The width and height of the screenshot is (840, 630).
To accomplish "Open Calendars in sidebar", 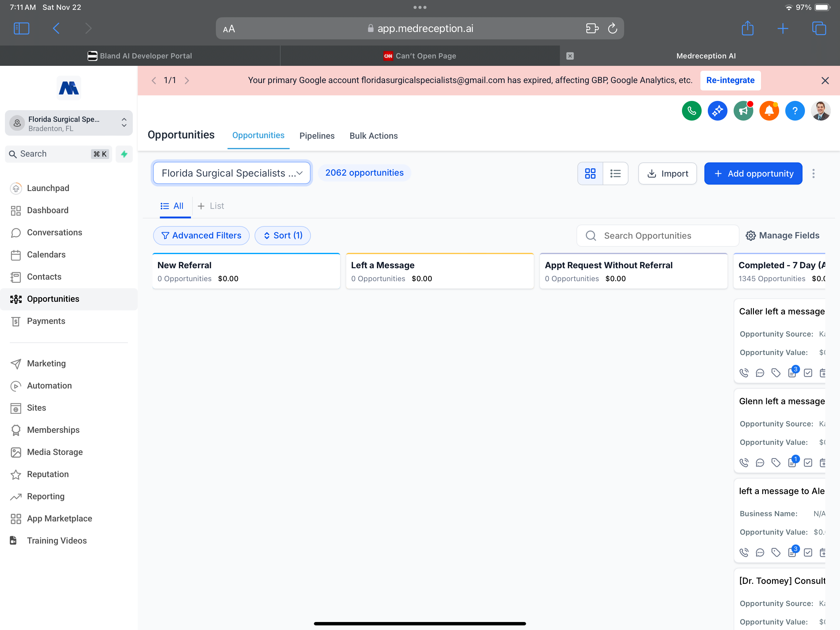I will (69, 255).
